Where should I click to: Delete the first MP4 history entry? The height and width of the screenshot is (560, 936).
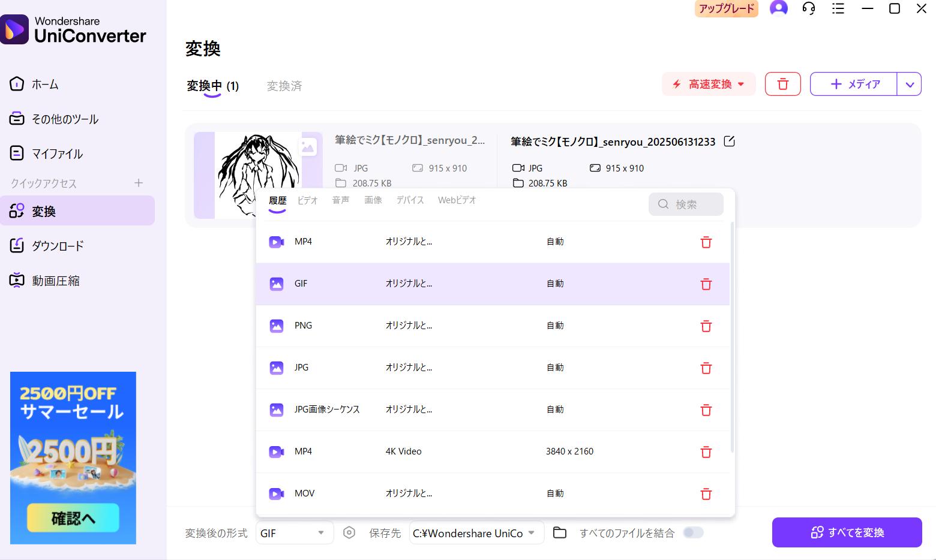[x=706, y=242]
